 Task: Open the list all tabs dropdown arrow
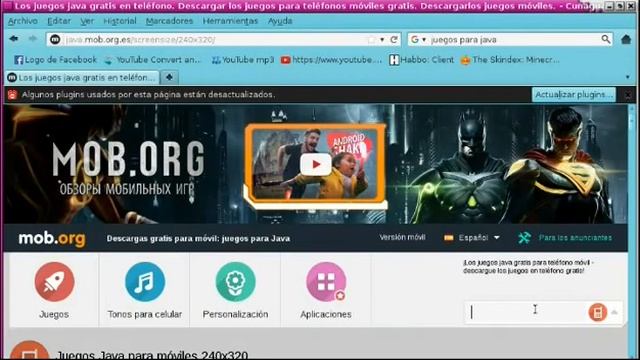click(x=628, y=77)
